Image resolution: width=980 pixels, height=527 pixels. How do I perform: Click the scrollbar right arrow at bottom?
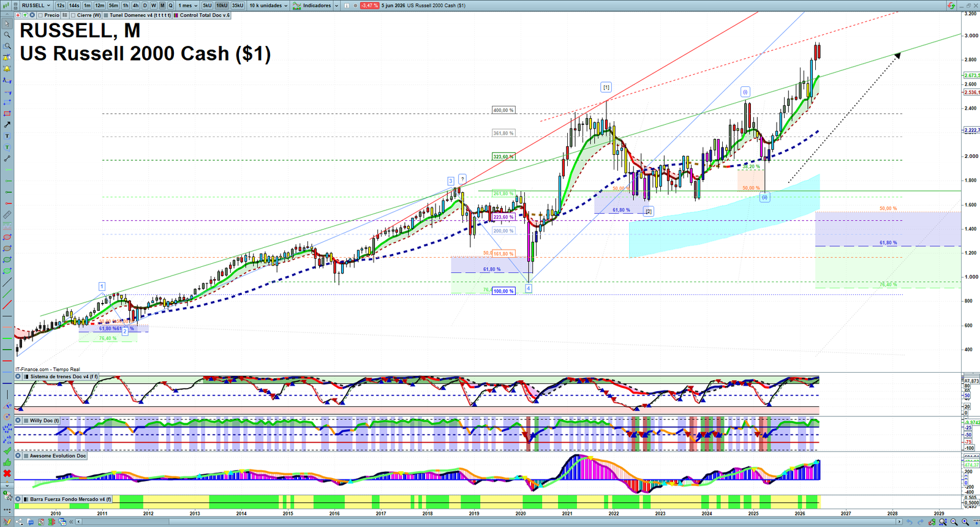click(899, 521)
